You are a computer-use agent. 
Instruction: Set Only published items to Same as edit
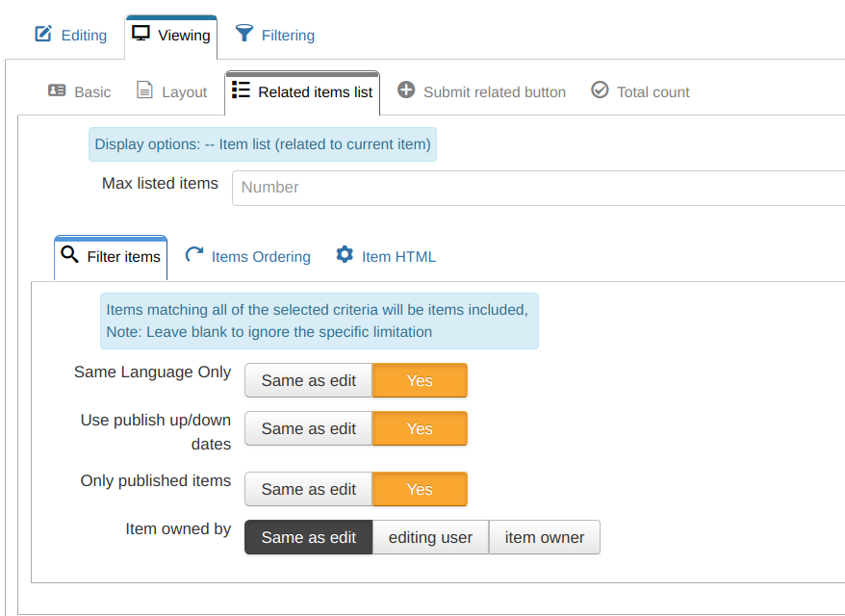coord(308,489)
